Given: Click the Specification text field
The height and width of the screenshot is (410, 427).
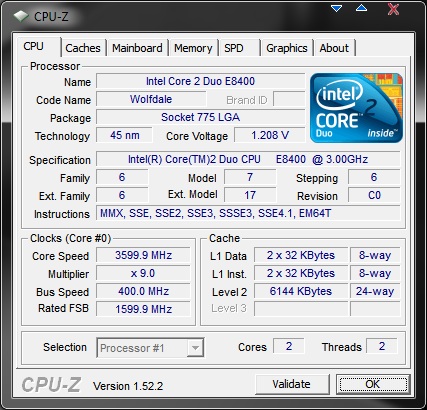Looking at the screenshot, I should click(x=248, y=159).
